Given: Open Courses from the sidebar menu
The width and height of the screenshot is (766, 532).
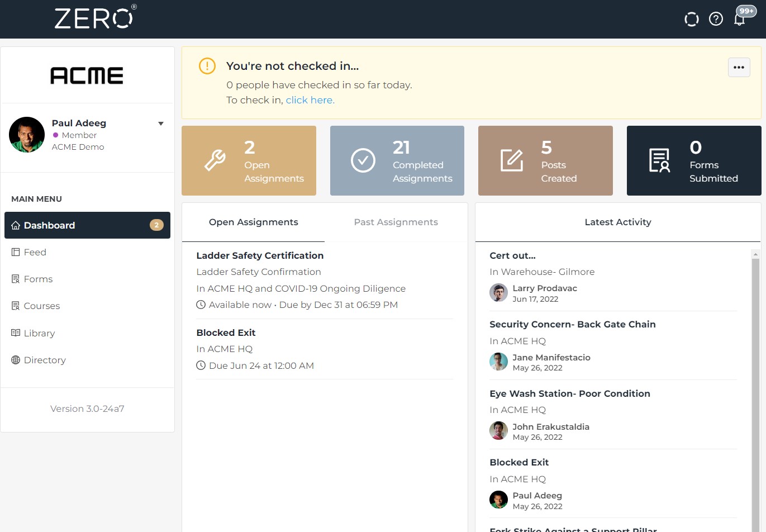Looking at the screenshot, I should pos(41,306).
